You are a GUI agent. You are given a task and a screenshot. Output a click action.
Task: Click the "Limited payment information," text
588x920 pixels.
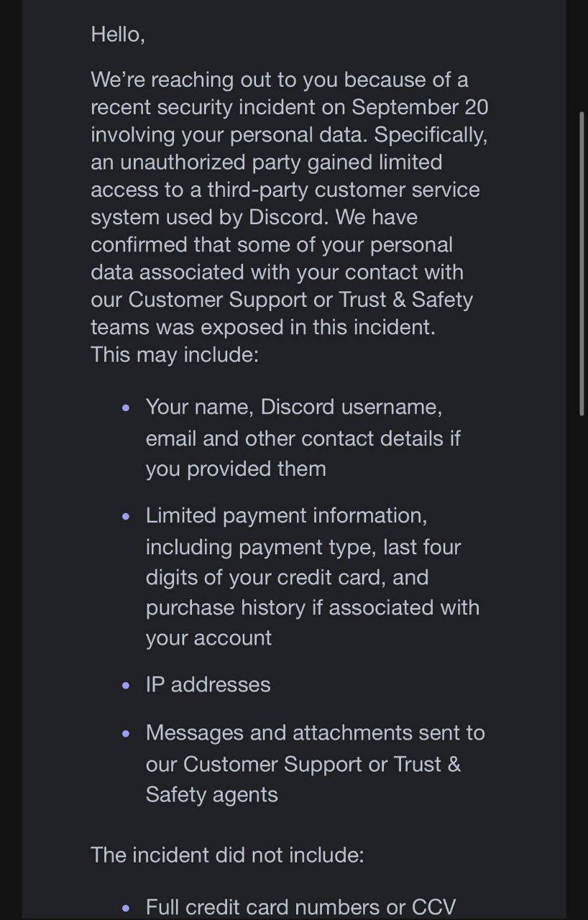tap(286, 515)
